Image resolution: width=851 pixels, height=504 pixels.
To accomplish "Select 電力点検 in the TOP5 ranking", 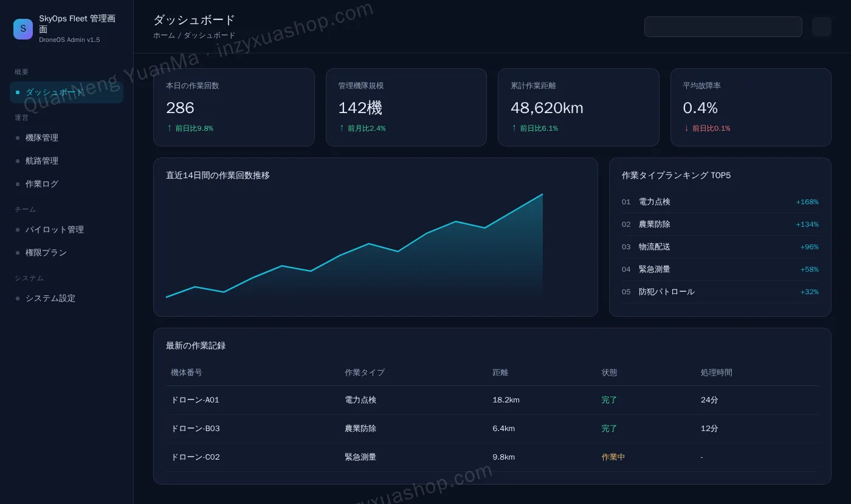I will click(x=720, y=202).
